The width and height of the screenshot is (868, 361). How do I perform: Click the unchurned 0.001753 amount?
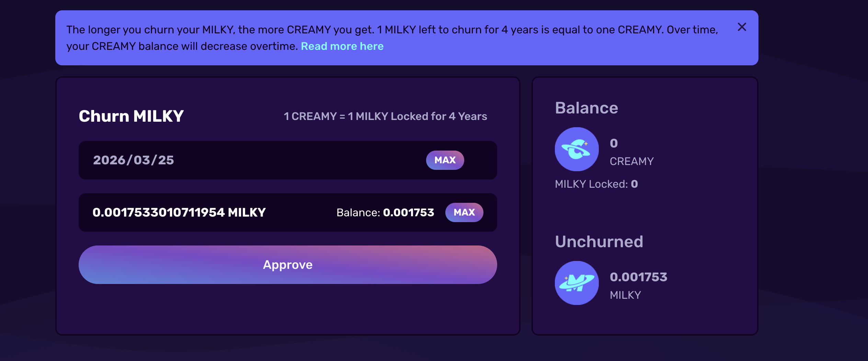(638, 277)
